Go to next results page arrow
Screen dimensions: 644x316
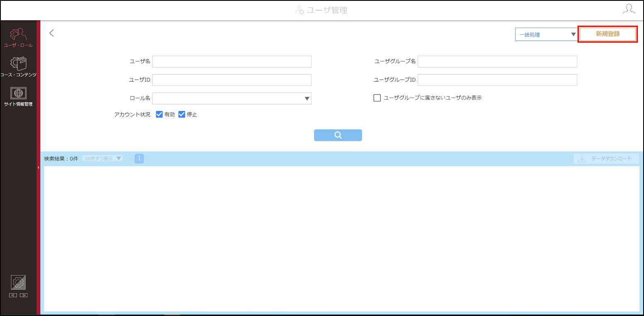(x=147, y=158)
